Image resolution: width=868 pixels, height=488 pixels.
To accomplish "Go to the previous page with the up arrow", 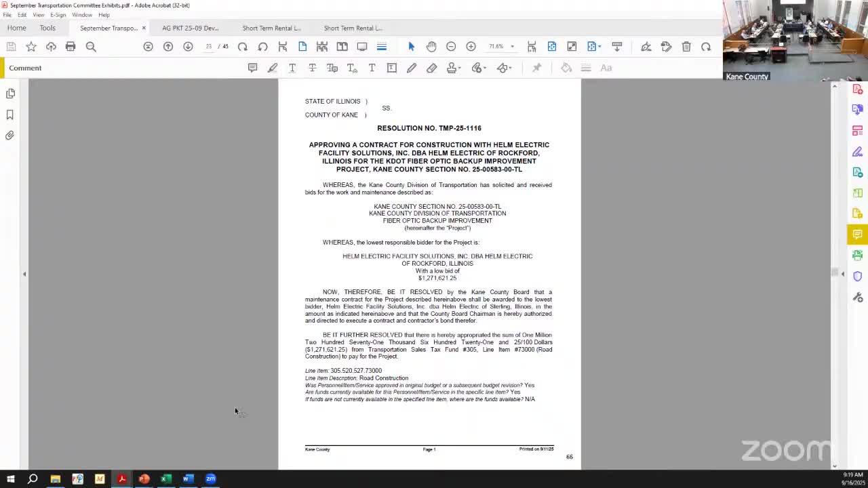I will 168,47.
